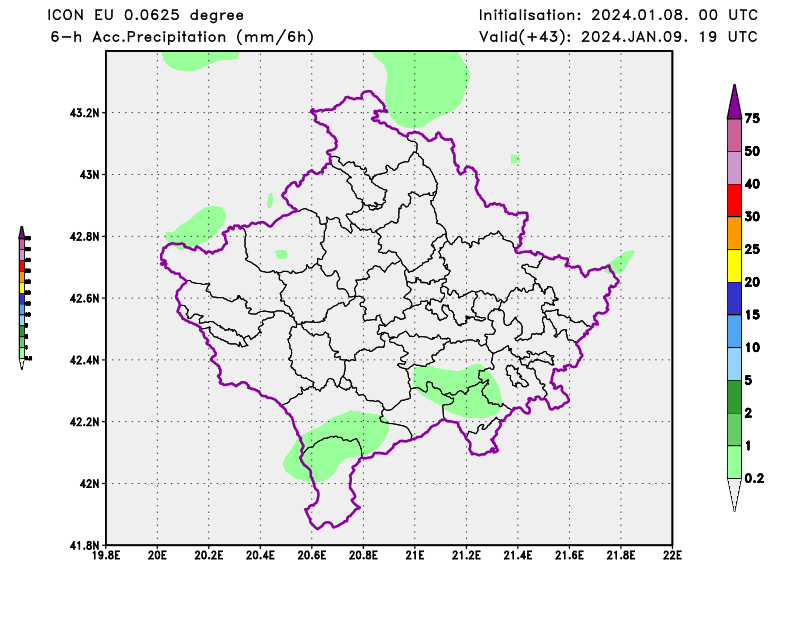Click the yellow 20–25 legend swatch
This screenshot has height=618, width=800.
point(734,266)
